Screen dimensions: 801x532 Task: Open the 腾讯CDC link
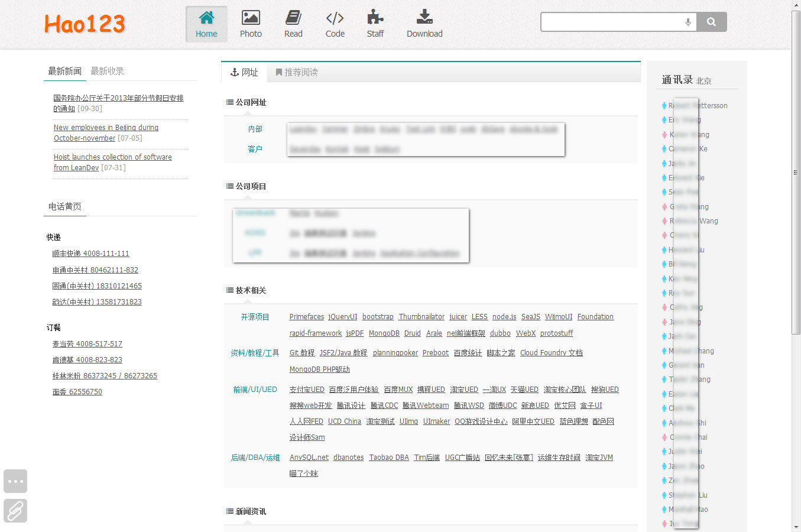(384, 406)
